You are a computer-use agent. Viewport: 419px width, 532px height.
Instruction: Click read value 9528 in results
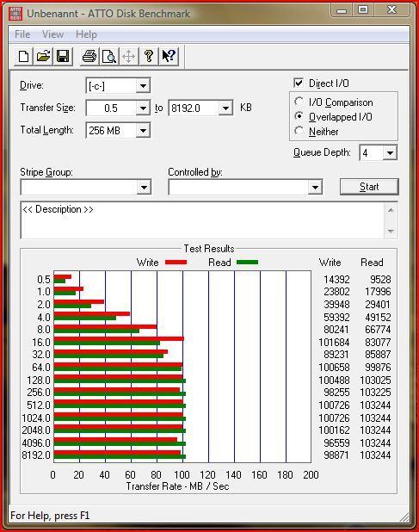tap(380, 279)
